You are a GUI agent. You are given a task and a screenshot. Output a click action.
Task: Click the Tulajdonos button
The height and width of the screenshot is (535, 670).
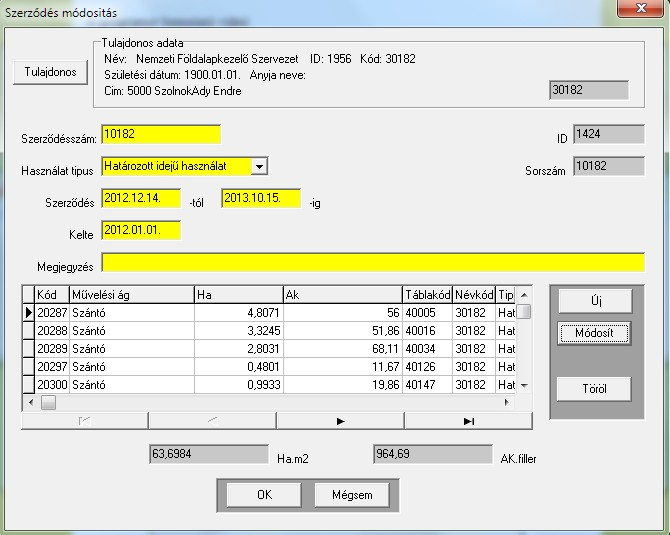coord(50,72)
